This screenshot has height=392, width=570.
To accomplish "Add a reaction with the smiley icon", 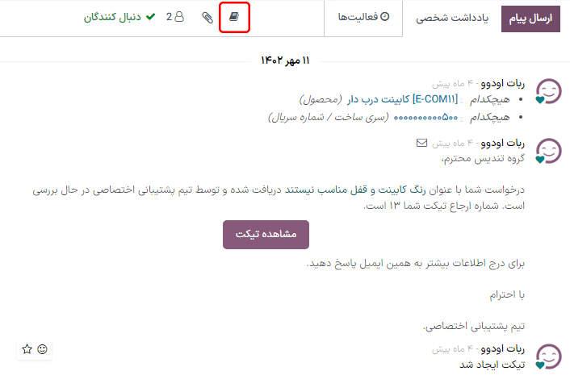I will tap(43, 349).
